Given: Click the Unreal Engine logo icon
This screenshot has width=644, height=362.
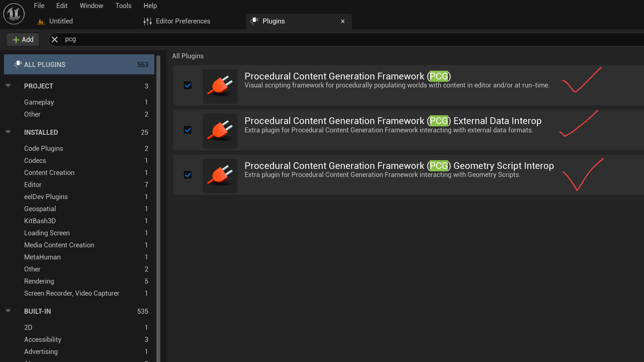Looking at the screenshot, I should [x=14, y=14].
